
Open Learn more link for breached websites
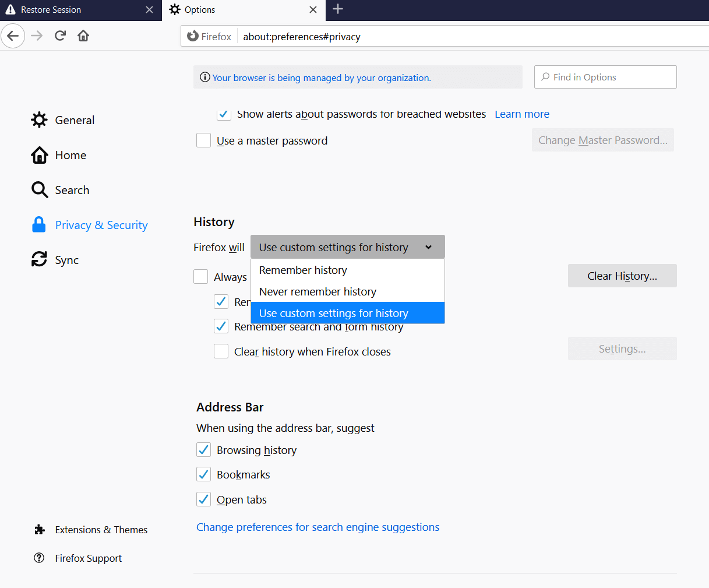point(522,114)
